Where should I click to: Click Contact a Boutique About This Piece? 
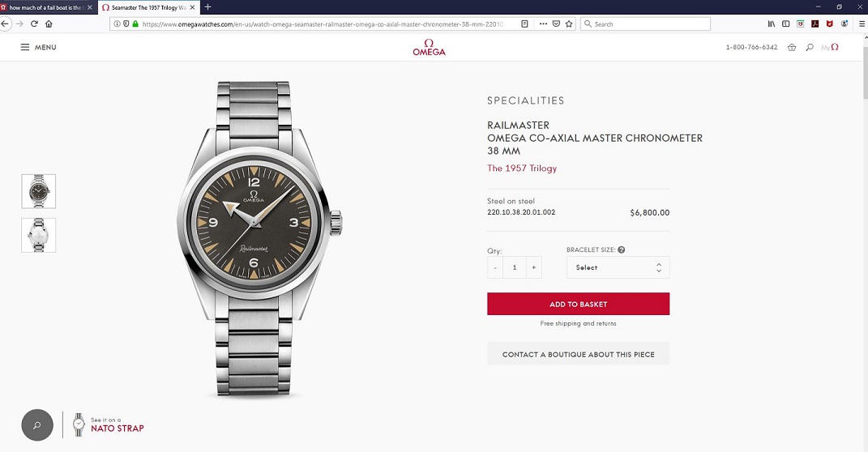[578, 354]
